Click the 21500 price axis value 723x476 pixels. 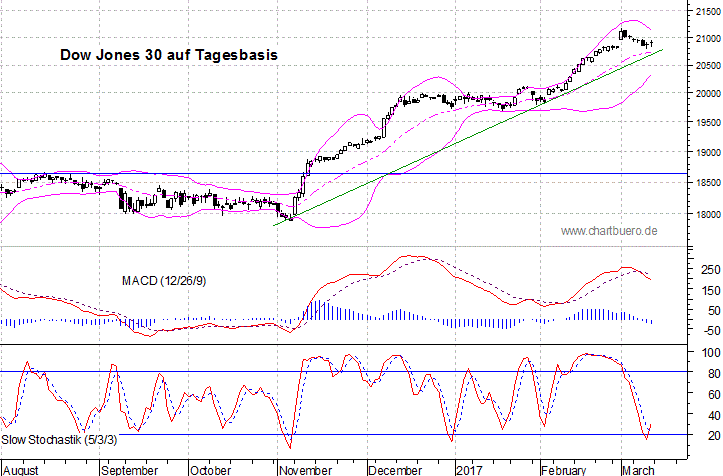coord(708,12)
